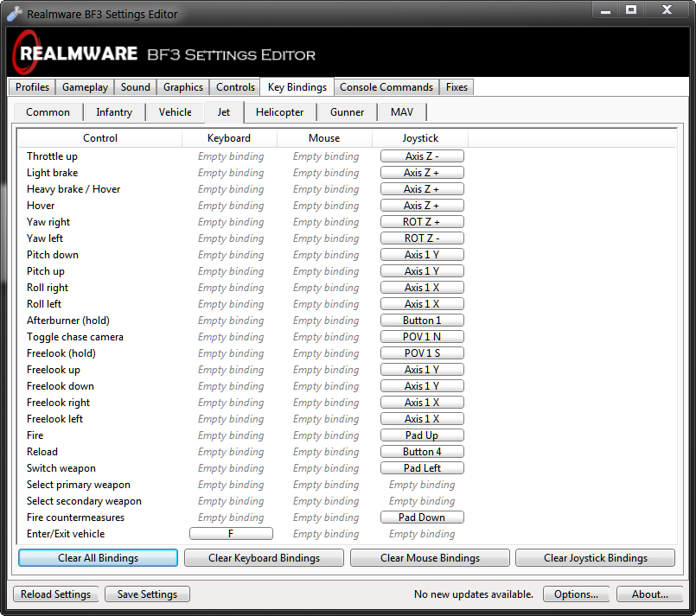Open the Profiles tab
The height and width of the screenshot is (616, 696).
[32, 87]
